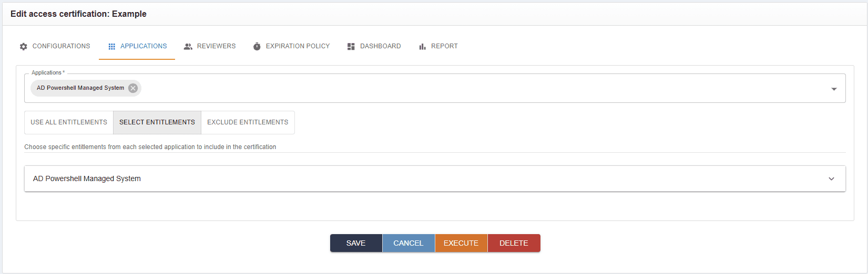Choose the Select Entitlements toggle button
This screenshot has width=868, height=274.
click(157, 122)
